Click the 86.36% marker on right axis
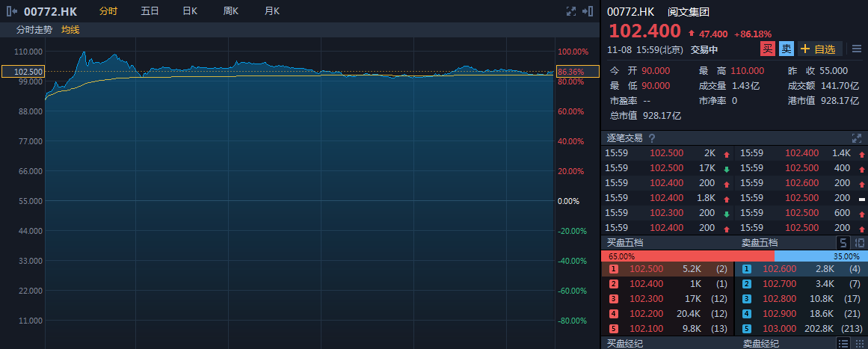This screenshot has height=349, width=868. click(x=577, y=71)
